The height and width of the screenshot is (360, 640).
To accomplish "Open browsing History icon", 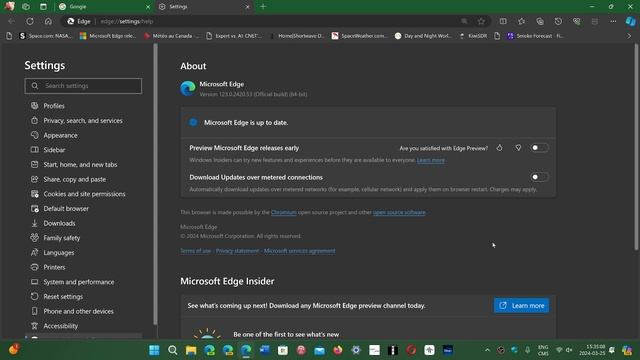I will coord(558,21).
